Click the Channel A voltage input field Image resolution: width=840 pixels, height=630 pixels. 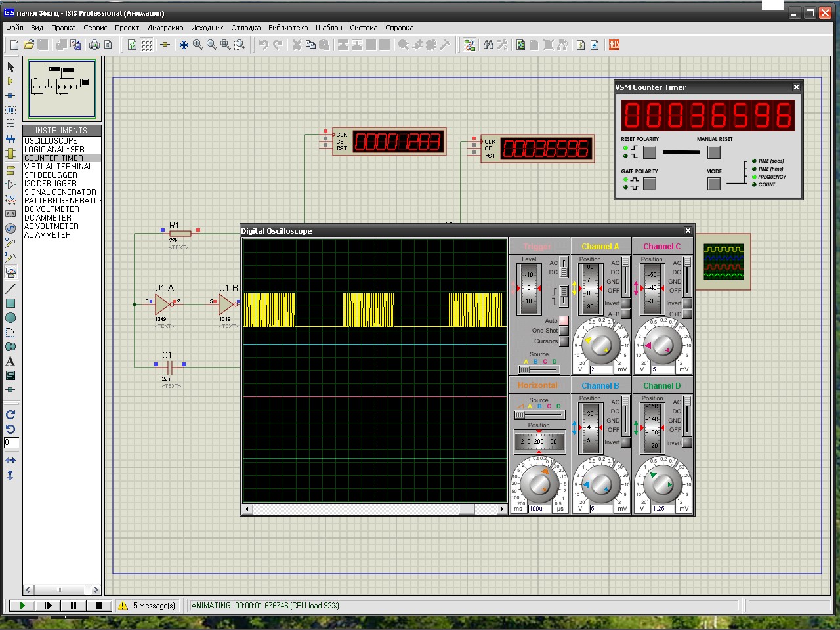pyautogui.click(x=600, y=369)
